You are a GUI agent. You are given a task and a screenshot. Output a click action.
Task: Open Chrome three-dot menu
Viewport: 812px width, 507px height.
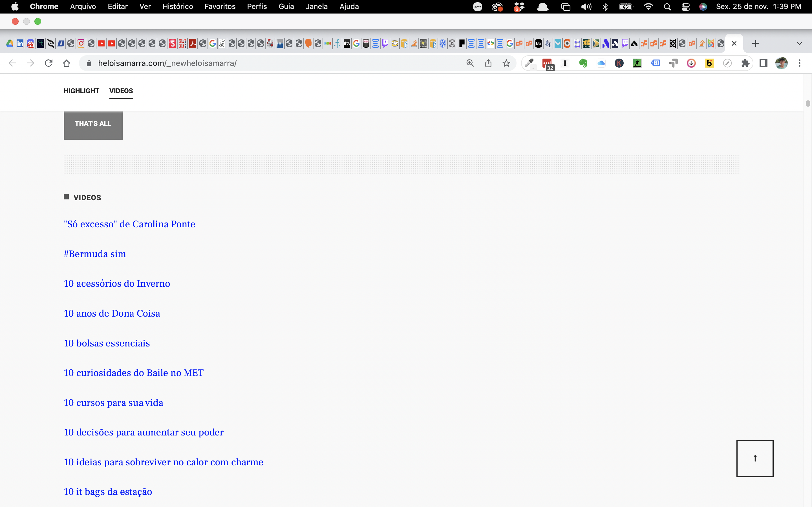point(800,63)
